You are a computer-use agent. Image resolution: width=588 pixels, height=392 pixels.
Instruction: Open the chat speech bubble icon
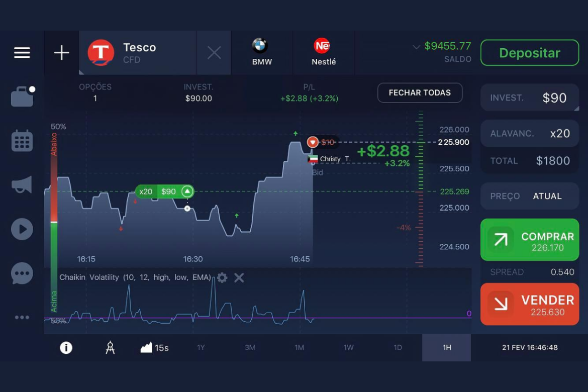point(22,273)
